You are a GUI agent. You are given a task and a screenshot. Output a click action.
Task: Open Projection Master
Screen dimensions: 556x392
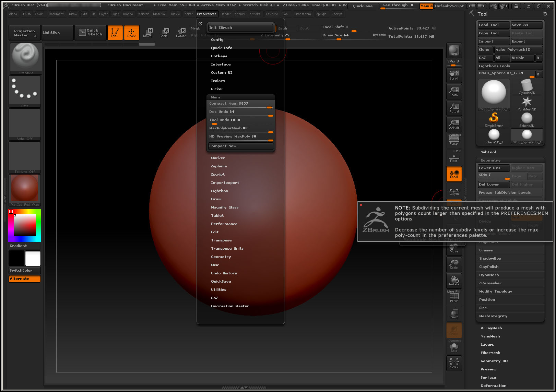pos(25,33)
